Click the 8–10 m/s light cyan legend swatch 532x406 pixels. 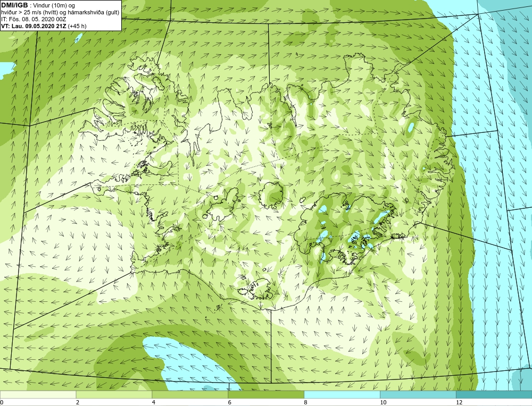[x=342, y=394]
